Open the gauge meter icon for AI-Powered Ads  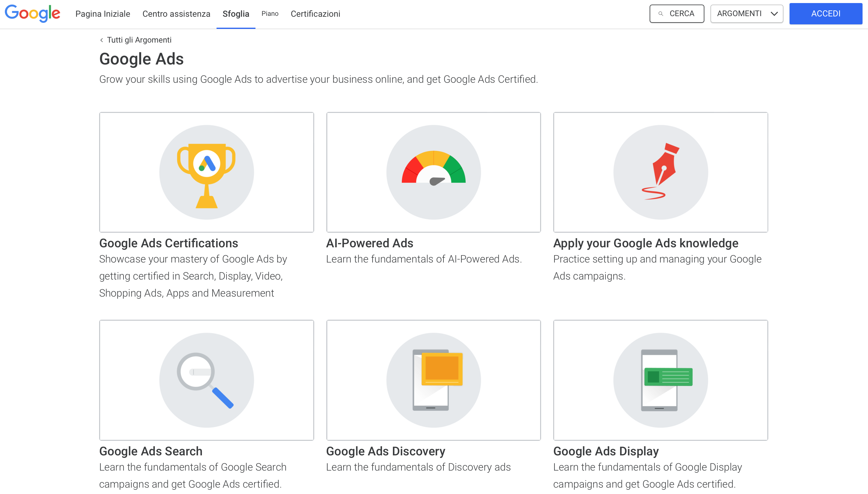point(433,172)
